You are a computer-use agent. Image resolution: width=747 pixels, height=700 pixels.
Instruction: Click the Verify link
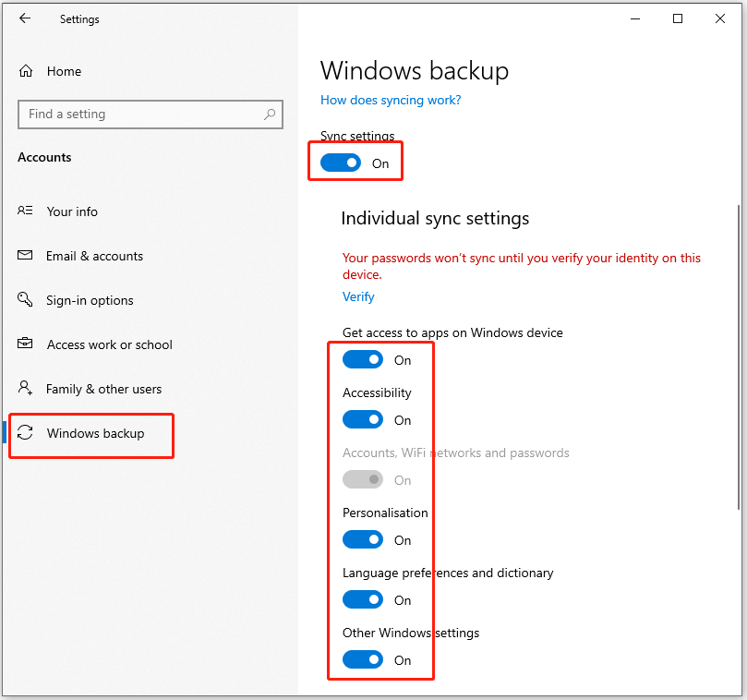pyautogui.click(x=358, y=296)
